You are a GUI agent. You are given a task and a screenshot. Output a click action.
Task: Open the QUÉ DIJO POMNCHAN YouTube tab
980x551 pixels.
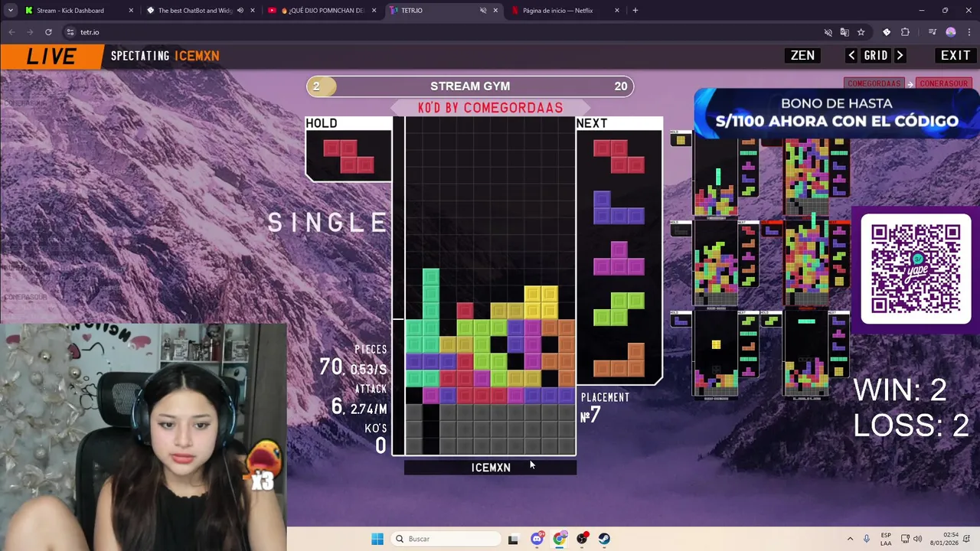click(322, 11)
